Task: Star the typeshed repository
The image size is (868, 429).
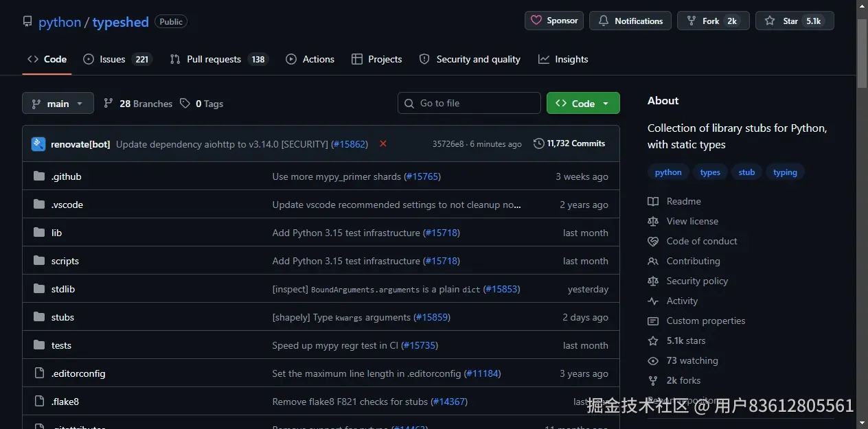Action: pyautogui.click(x=795, y=21)
